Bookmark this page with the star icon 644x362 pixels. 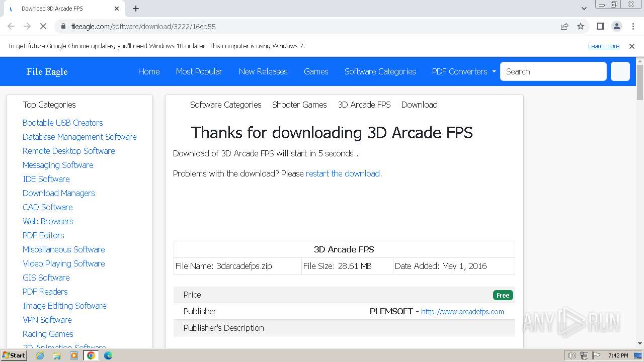point(581,26)
